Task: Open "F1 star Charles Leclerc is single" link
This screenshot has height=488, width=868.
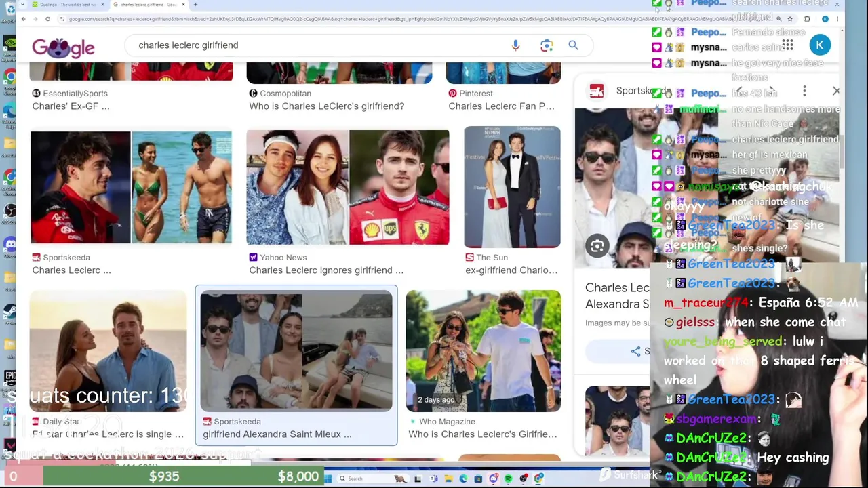Action: point(108,434)
